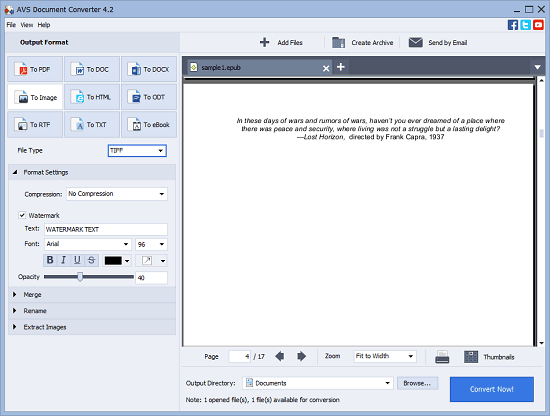This screenshot has width=550, height=416.
Task: Open the File menu
Action: pyautogui.click(x=11, y=25)
